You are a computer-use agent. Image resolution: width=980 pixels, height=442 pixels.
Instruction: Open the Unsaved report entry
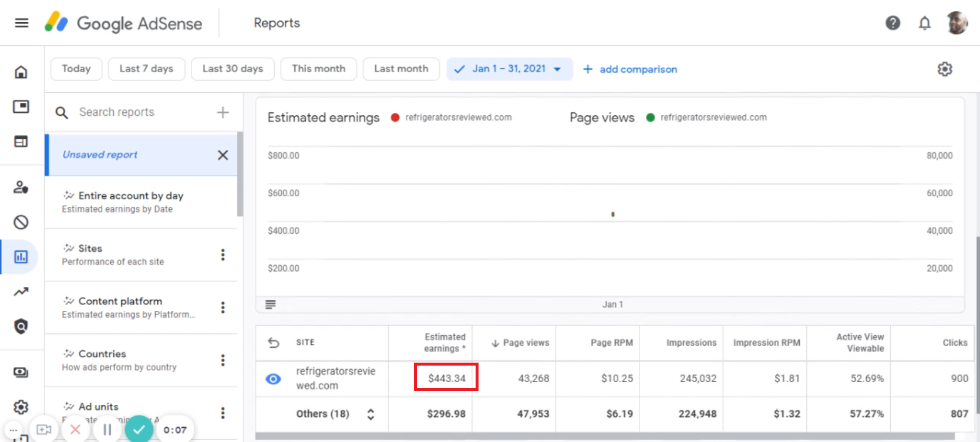[142, 155]
